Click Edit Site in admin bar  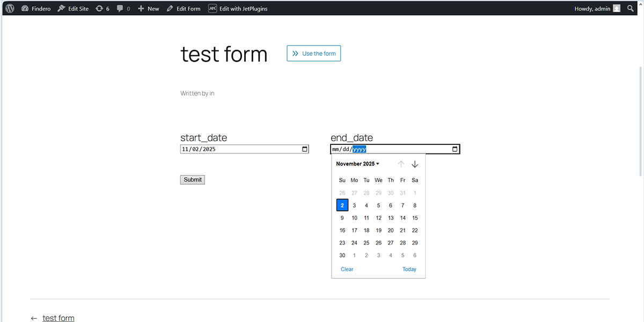click(x=73, y=9)
